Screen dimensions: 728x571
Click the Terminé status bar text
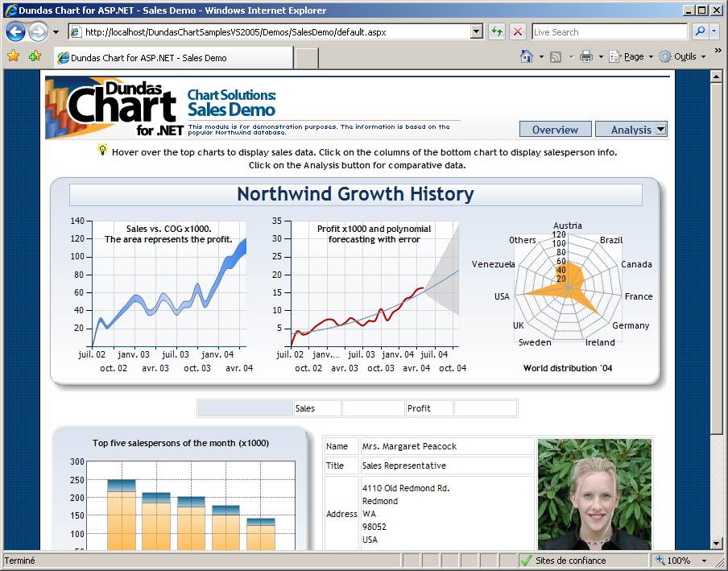pyautogui.click(x=20, y=561)
